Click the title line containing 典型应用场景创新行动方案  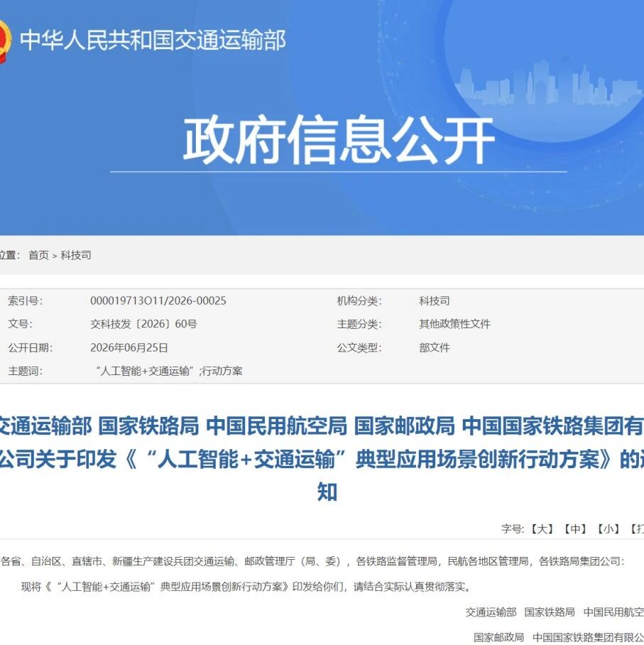[x=322, y=459]
